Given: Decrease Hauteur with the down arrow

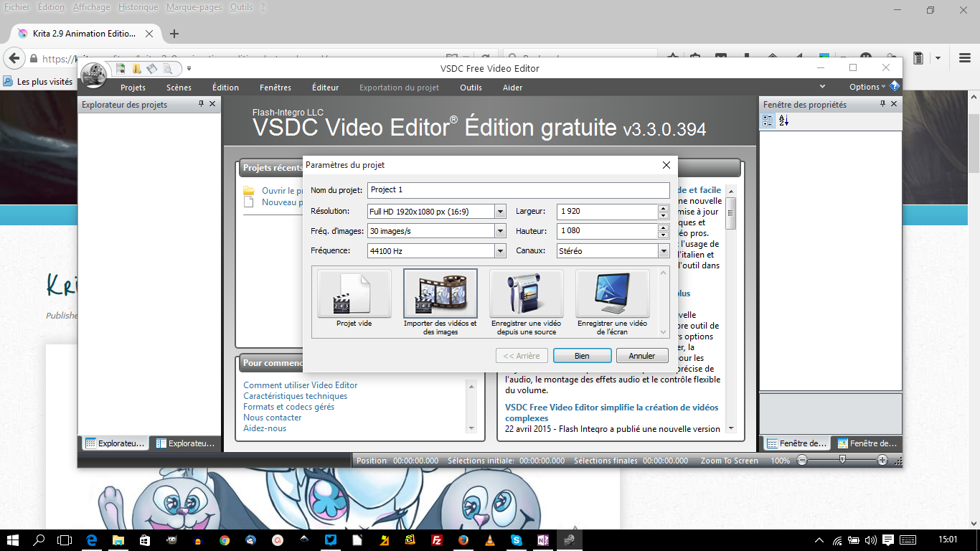Looking at the screenshot, I should (x=664, y=235).
